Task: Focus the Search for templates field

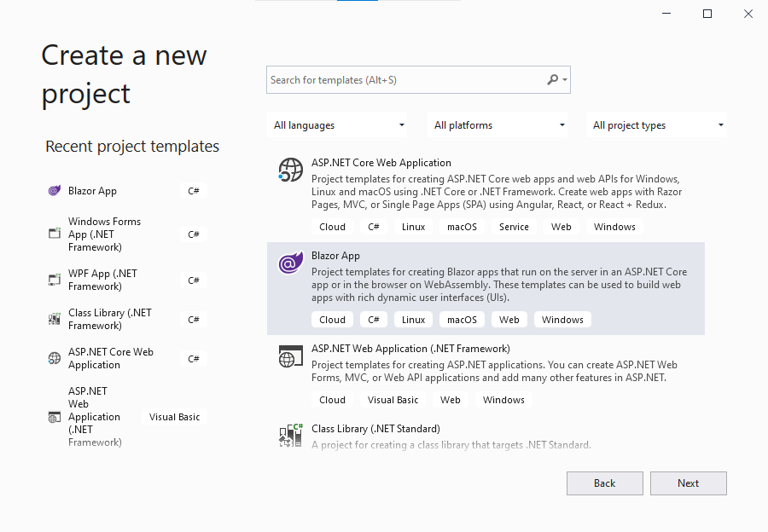Action: click(x=418, y=80)
